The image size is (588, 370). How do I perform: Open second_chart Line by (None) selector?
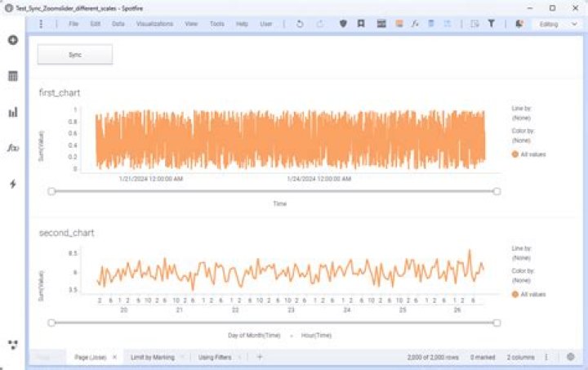(521, 258)
